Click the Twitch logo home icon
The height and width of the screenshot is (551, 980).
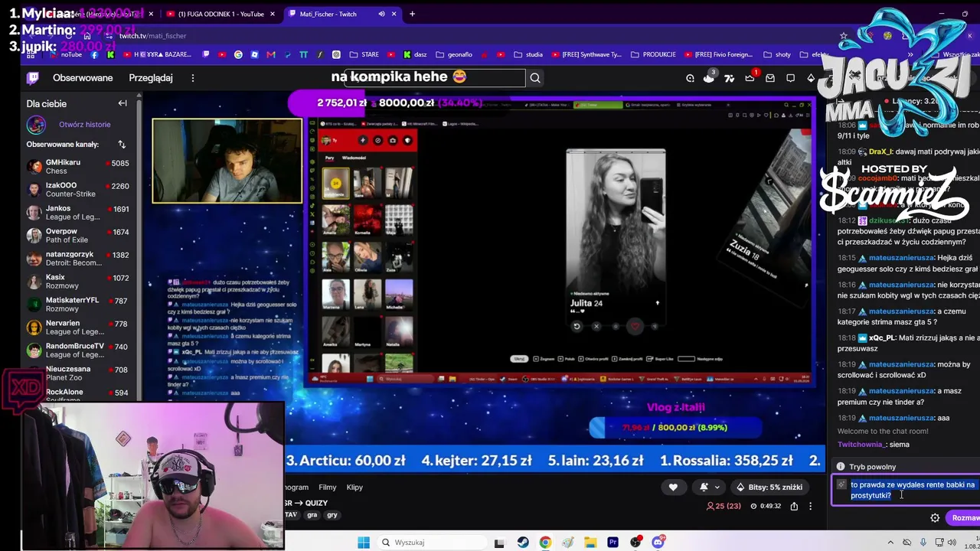pyautogui.click(x=33, y=78)
